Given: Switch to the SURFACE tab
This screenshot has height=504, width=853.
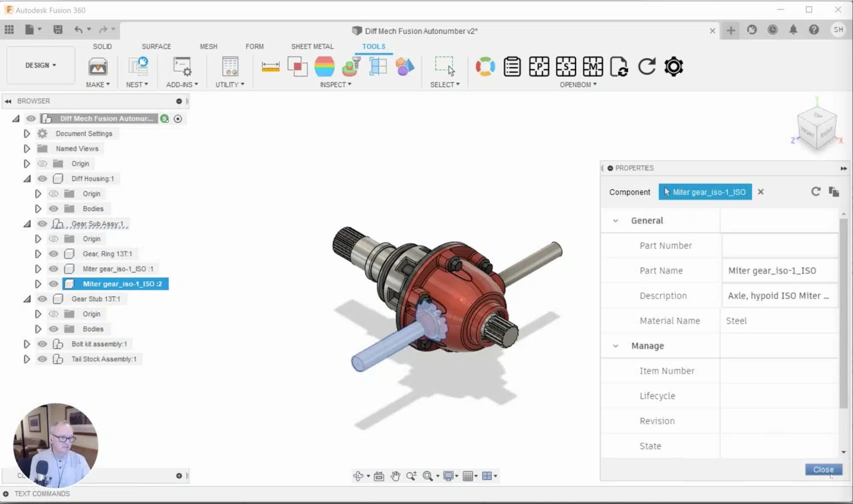Looking at the screenshot, I should [x=156, y=46].
